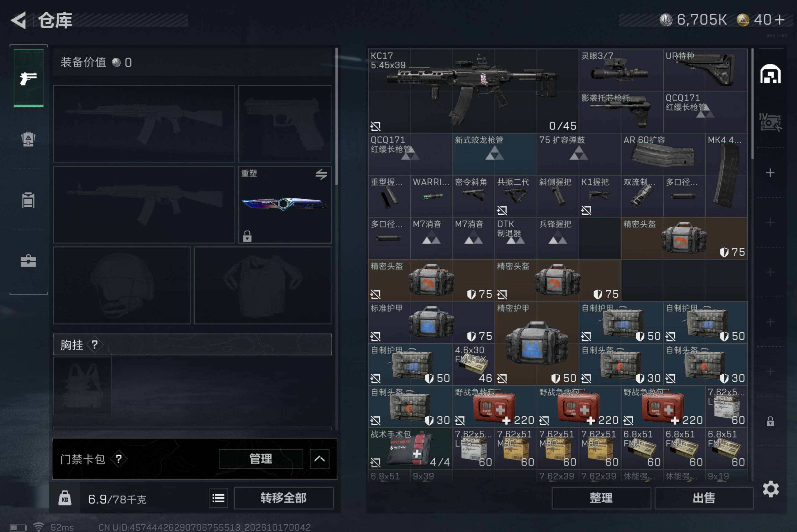Select the 影袭托芯枪托 stock item

click(621, 112)
